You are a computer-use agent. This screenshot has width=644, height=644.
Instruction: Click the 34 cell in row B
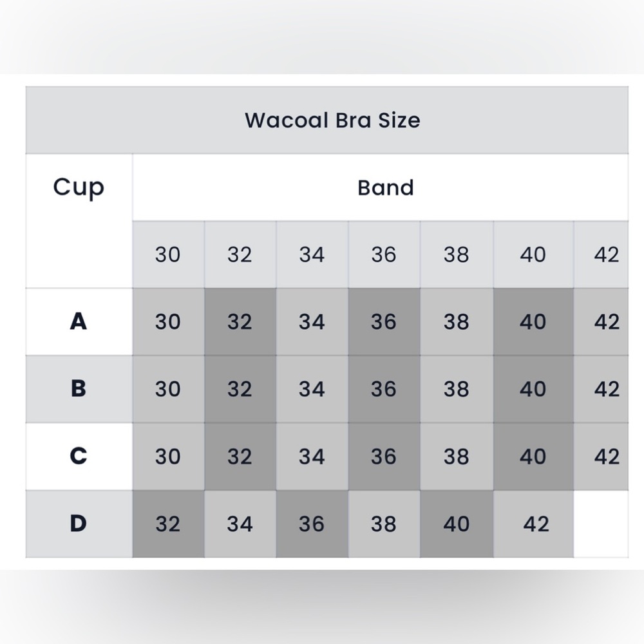pyautogui.click(x=312, y=389)
